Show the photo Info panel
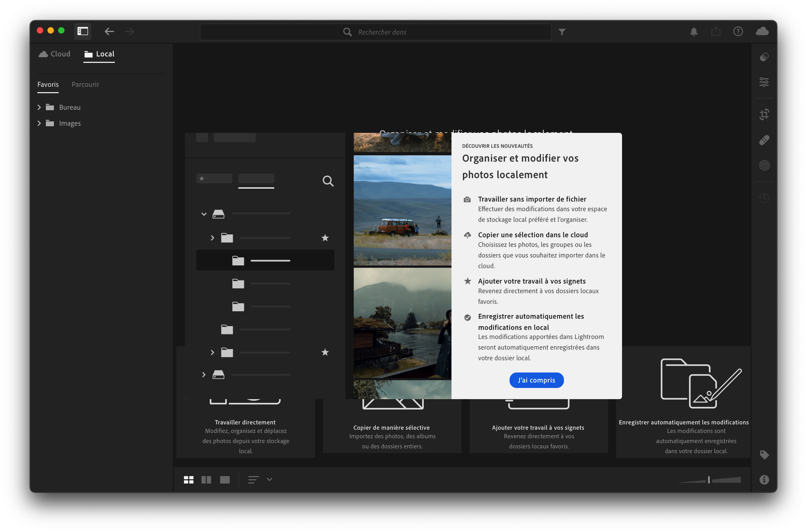 point(764,480)
